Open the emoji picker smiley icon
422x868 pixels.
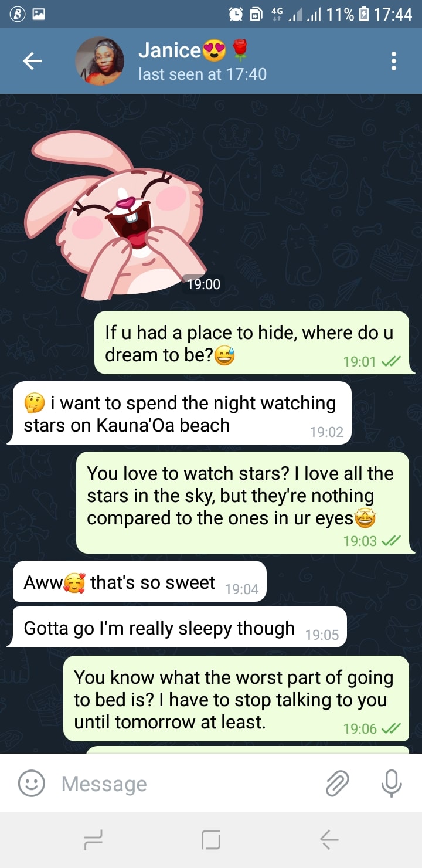pos(31,783)
